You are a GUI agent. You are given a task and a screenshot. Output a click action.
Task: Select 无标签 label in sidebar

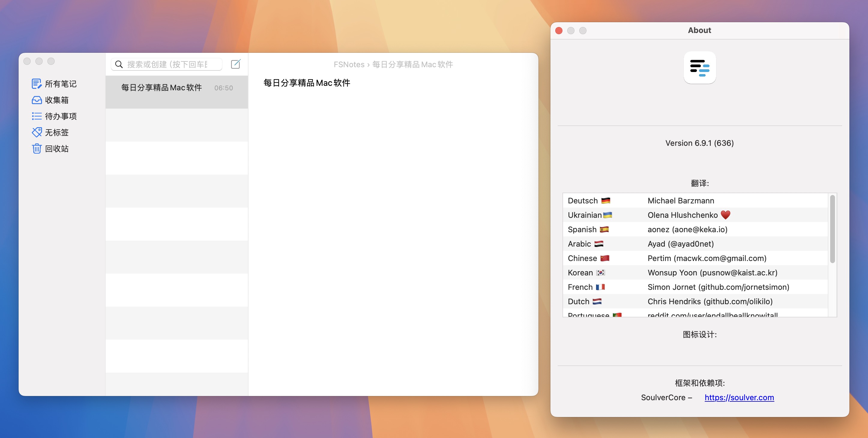(x=57, y=132)
